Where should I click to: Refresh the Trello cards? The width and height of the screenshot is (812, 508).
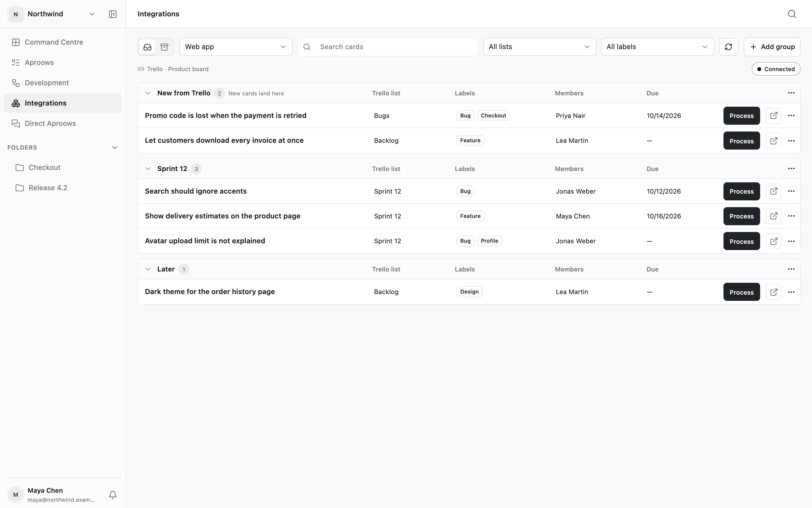coord(729,47)
